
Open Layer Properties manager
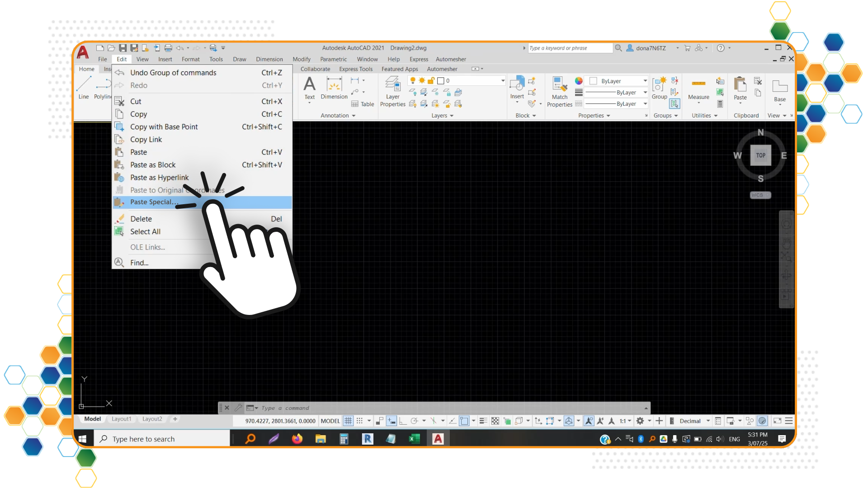393,92
